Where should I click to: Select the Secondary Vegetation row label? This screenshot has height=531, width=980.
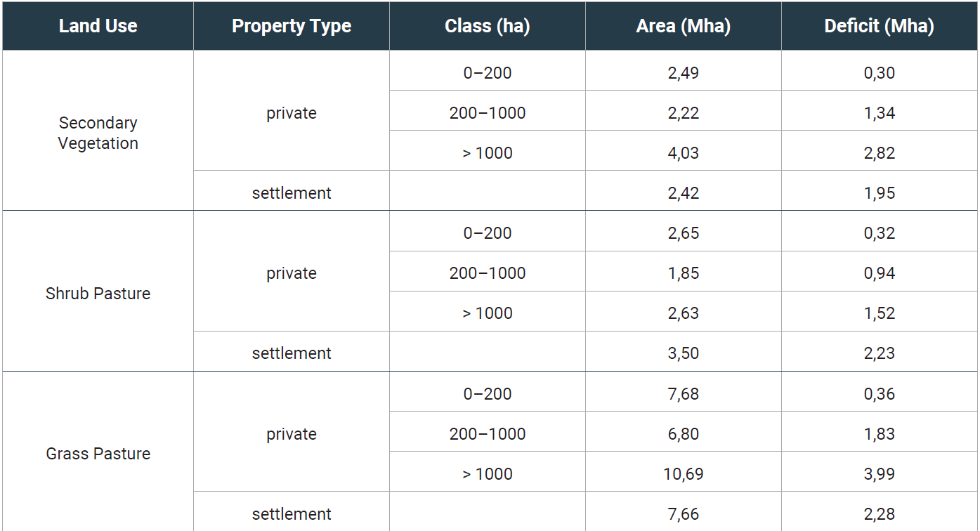click(x=98, y=133)
